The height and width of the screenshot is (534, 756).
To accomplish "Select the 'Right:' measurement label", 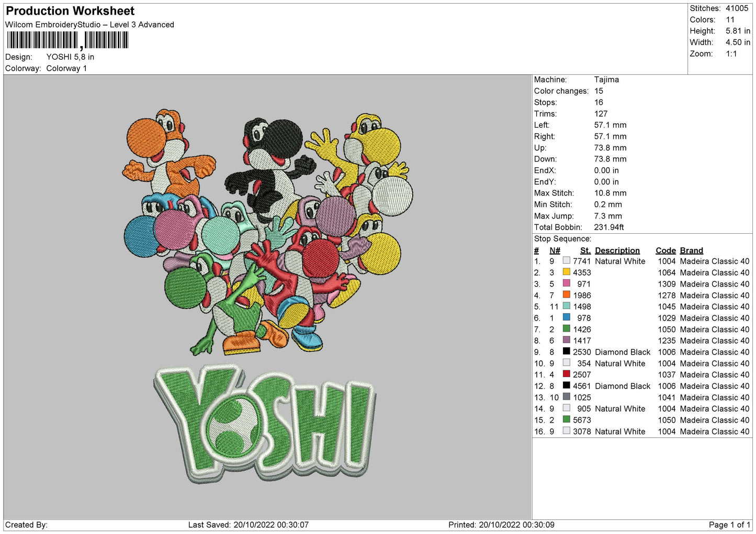I will pos(545,137).
